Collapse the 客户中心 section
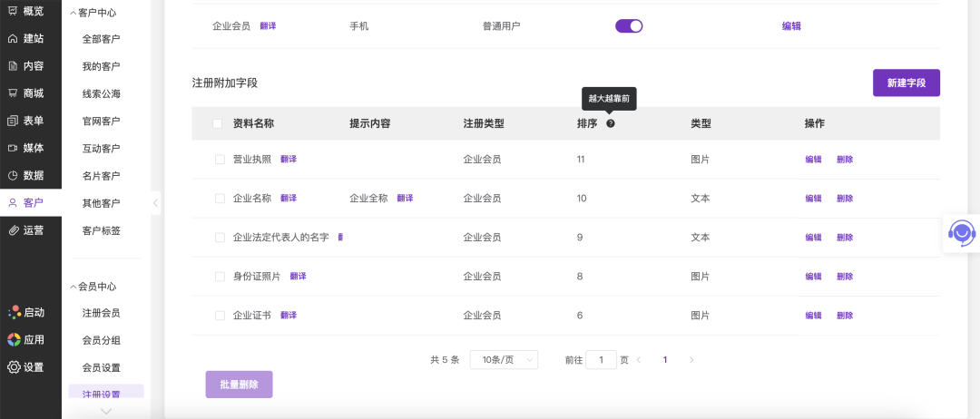Screen dimensions: 980x419 point(73,13)
